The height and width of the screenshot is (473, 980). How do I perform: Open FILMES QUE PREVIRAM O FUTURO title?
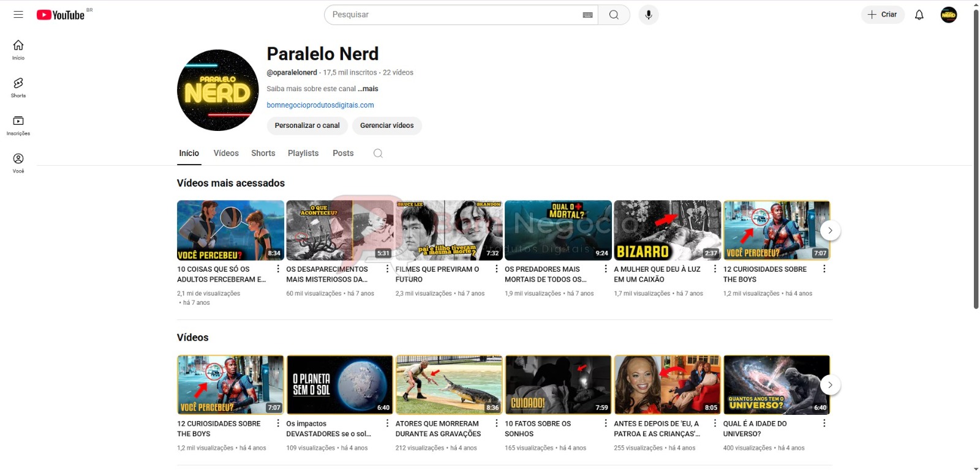437,274
